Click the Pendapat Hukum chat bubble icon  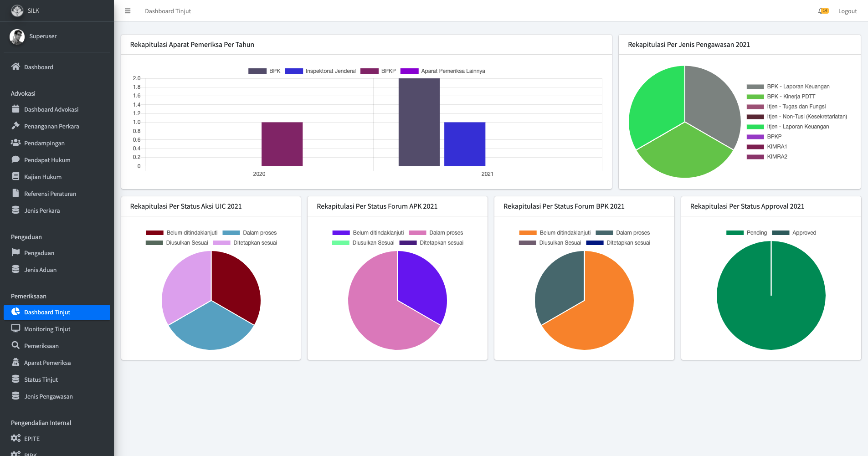click(x=15, y=159)
